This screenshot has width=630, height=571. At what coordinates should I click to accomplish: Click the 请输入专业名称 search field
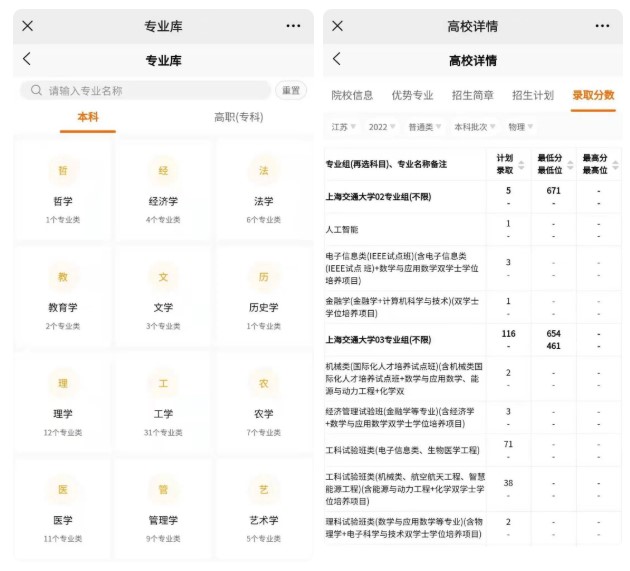coord(150,90)
